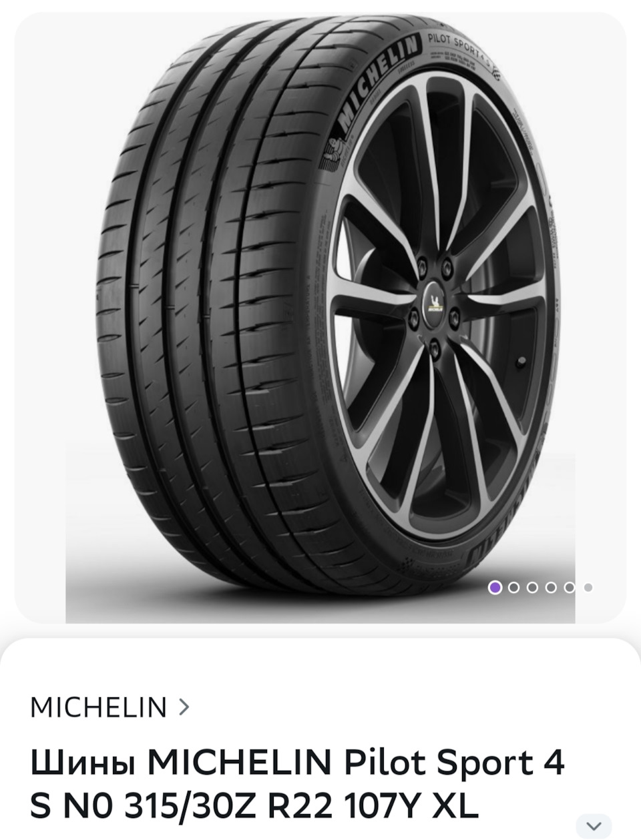Tap the Bibendum mascot on the sidewall
The image size is (641, 840).
[331, 152]
